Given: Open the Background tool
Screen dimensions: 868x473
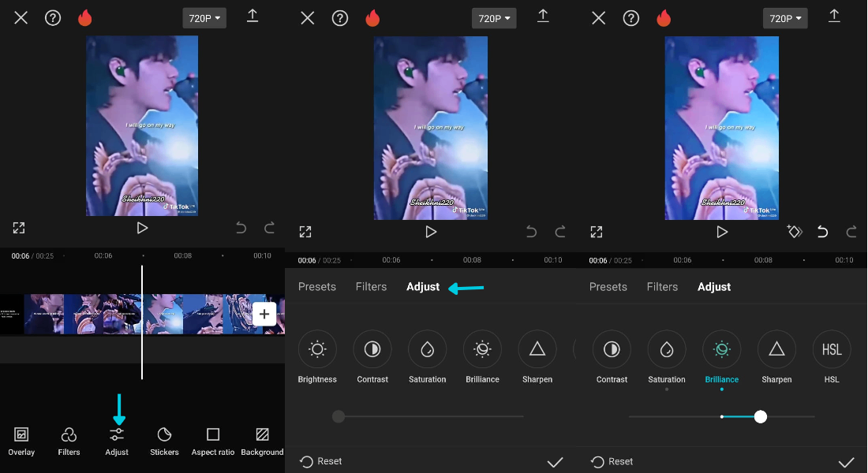Looking at the screenshot, I should coord(263,441).
